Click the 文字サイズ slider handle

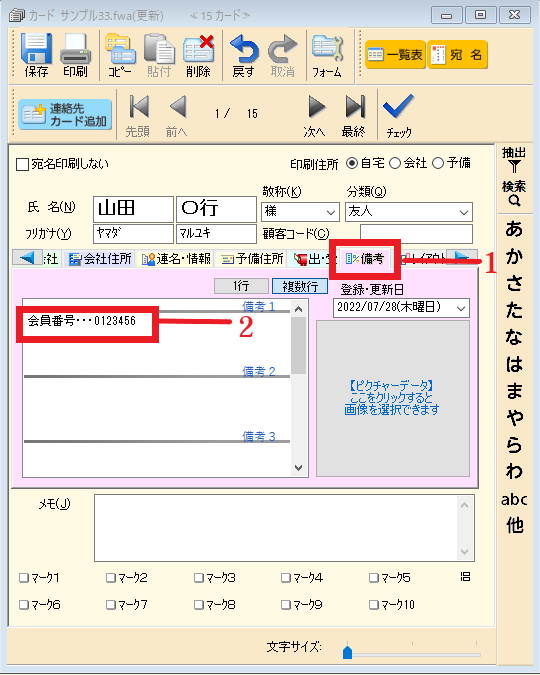tap(348, 652)
